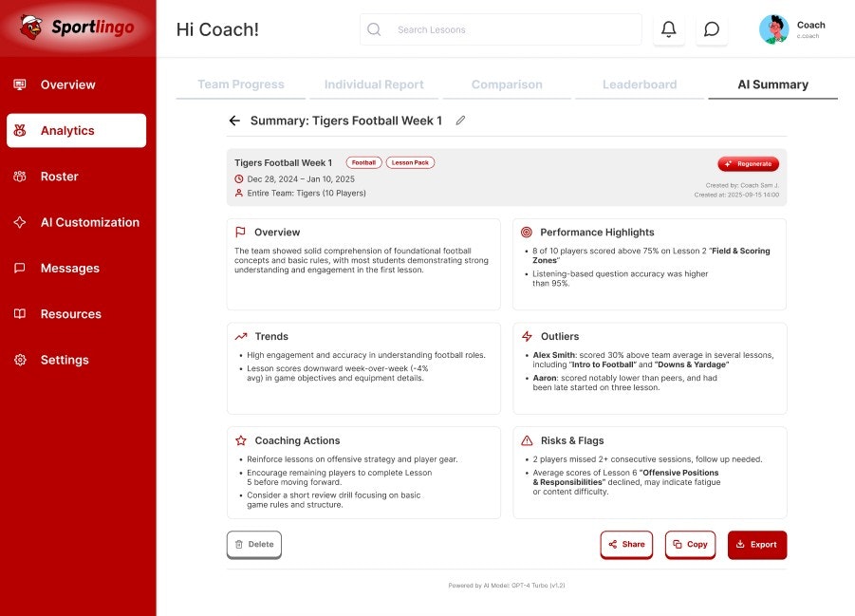Click the Risks & Flags heading
Image resolution: width=855 pixels, height=616 pixels.
(x=572, y=440)
